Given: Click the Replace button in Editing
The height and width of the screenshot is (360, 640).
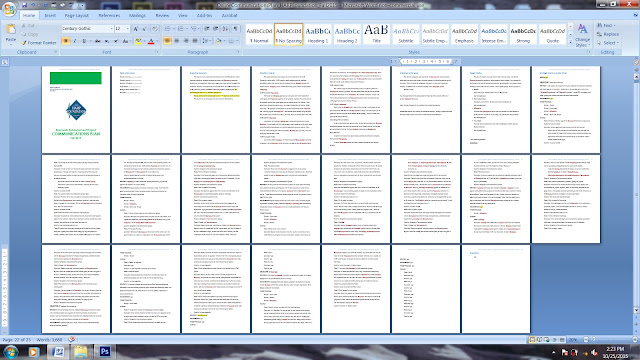Looking at the screenshot, I should click(608, 34).
